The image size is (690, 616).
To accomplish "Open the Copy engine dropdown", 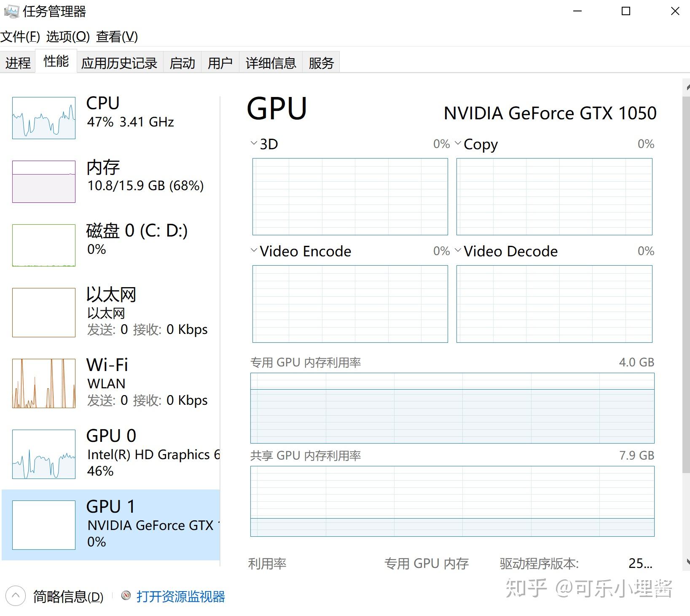I will pyautogui.click(x=458, y=143).
